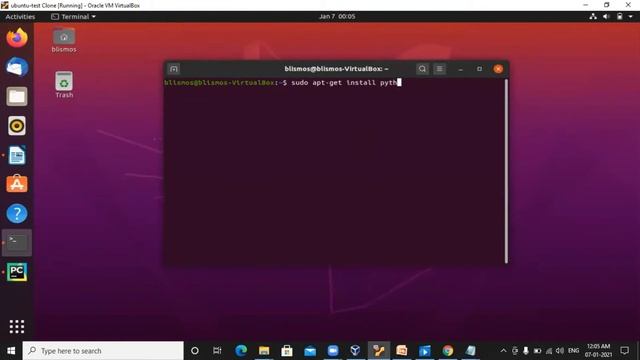Launch Thunderbird mail from the dock

coord(17,67)
